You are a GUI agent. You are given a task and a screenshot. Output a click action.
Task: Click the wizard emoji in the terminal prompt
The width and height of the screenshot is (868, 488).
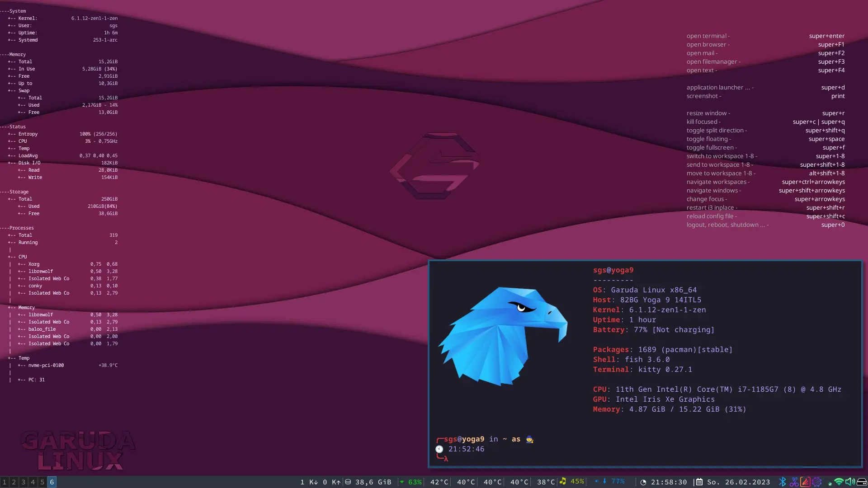[x=529, y=439]
